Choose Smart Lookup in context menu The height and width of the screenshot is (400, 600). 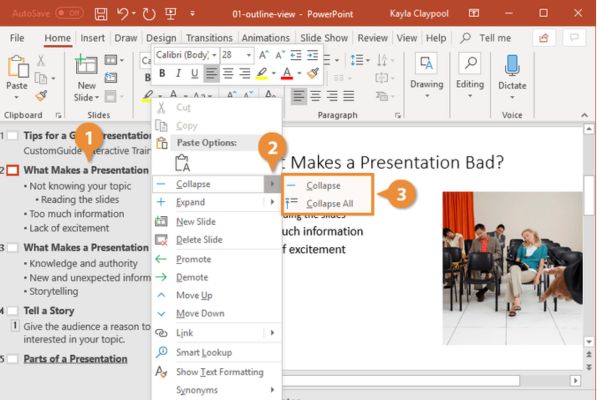click(x=217, y=352)
